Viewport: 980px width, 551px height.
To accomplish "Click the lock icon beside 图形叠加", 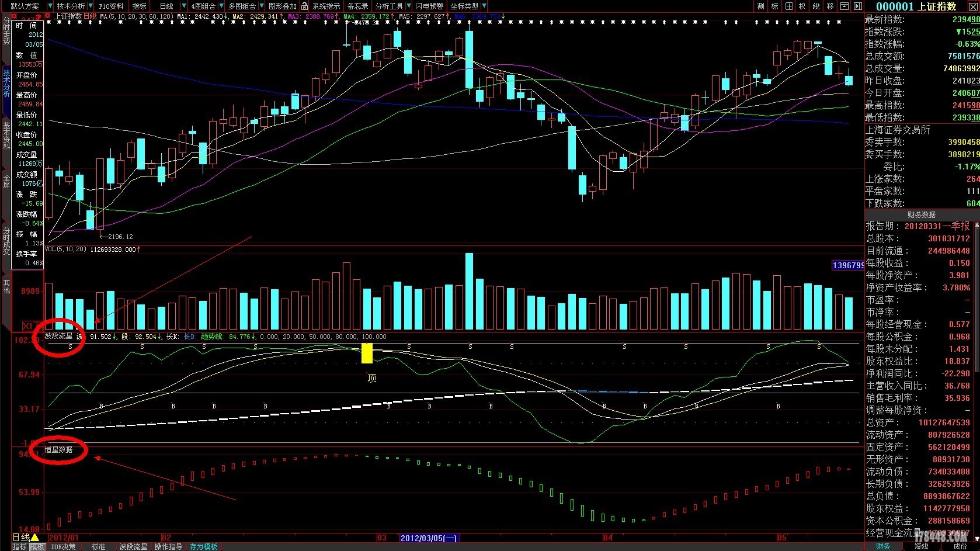I will (304, 6).
